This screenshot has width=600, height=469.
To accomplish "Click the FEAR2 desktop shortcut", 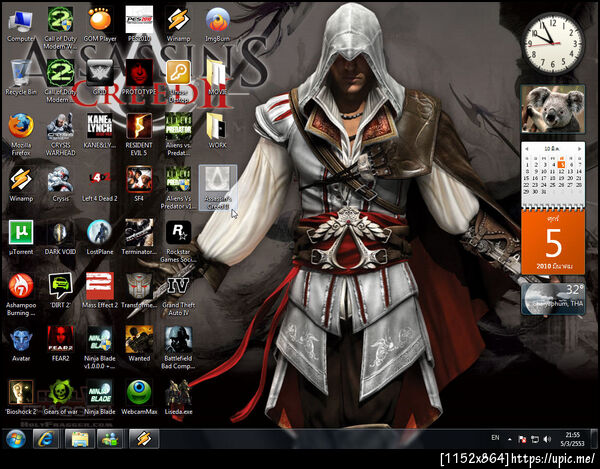I will pos(60,344).
